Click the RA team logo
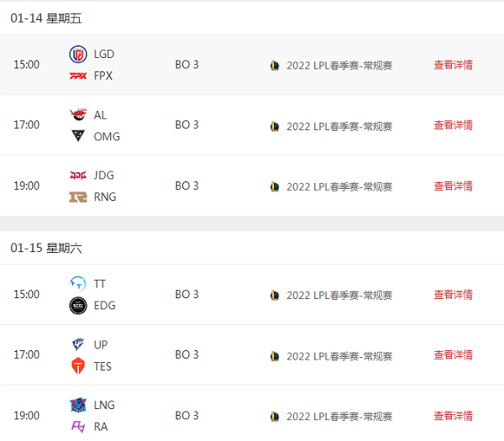Screen dimensions: 504x441 pos(78,427)
